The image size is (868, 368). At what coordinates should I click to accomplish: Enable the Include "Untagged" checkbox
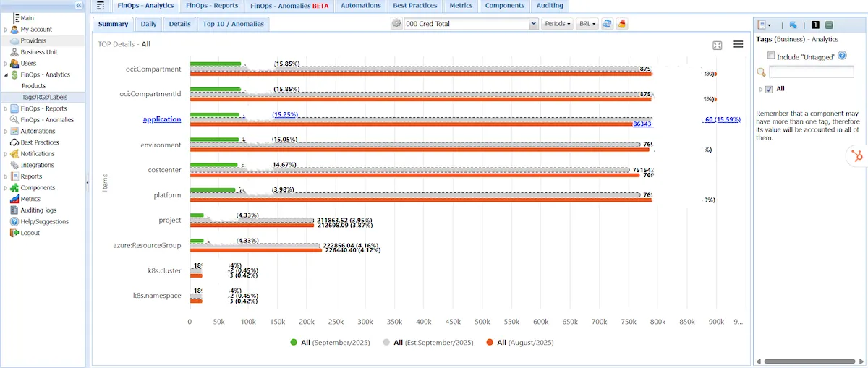(771, 56)
